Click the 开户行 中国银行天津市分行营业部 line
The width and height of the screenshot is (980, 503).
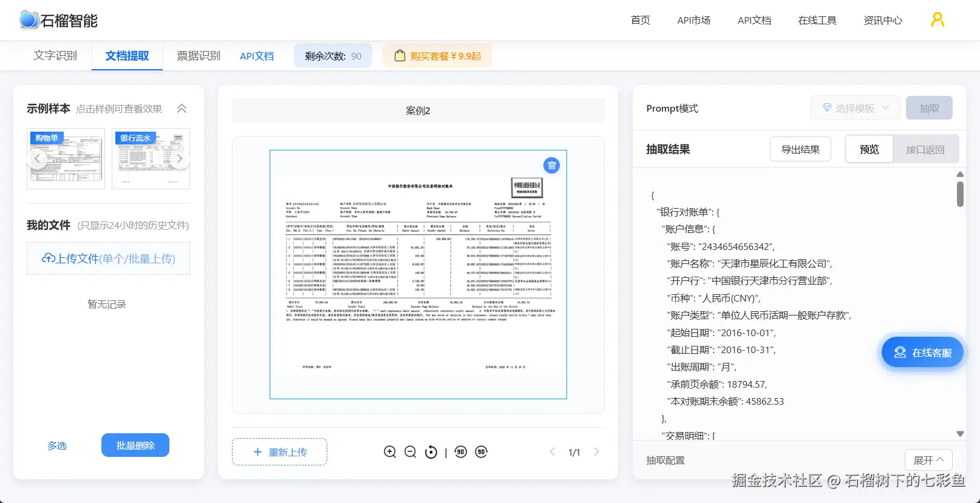click(750, 280)
